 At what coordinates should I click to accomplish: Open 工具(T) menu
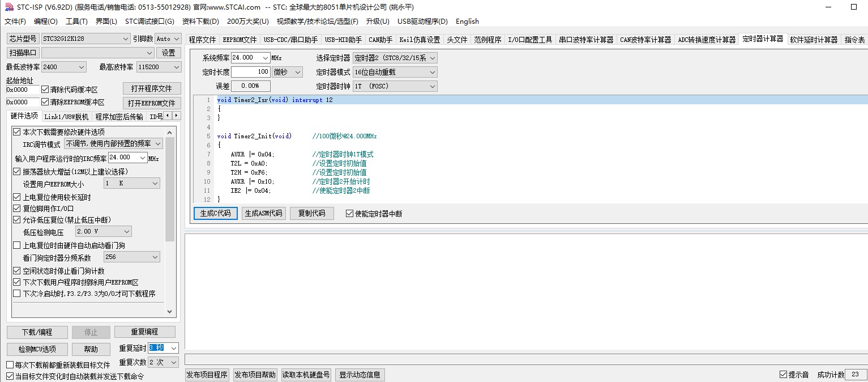coord(76,22)
